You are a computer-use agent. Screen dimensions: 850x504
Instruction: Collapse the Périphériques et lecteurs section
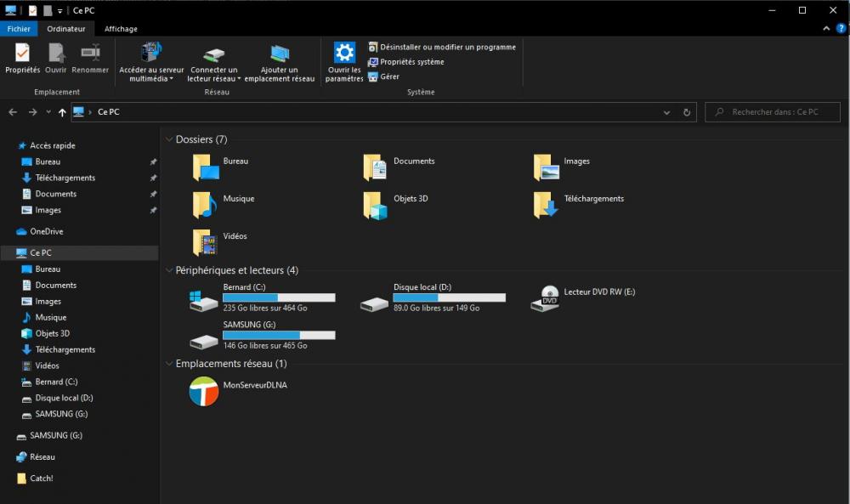(168, 270)
